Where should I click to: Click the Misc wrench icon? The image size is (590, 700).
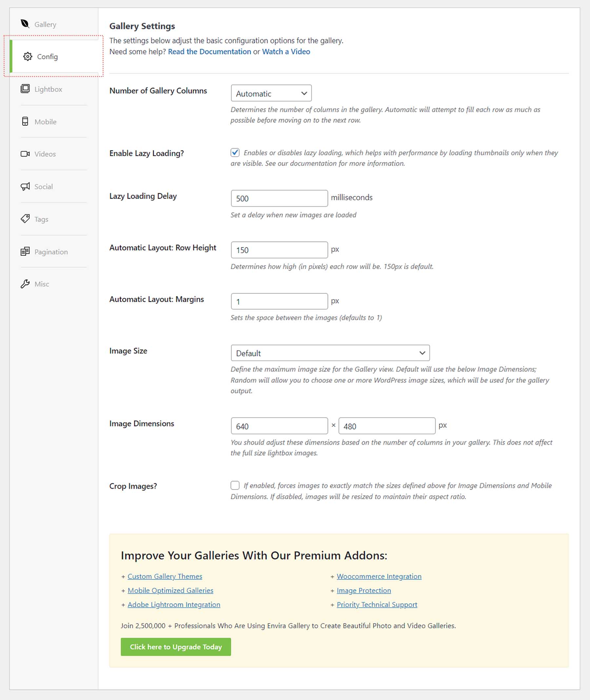(26, 283)
